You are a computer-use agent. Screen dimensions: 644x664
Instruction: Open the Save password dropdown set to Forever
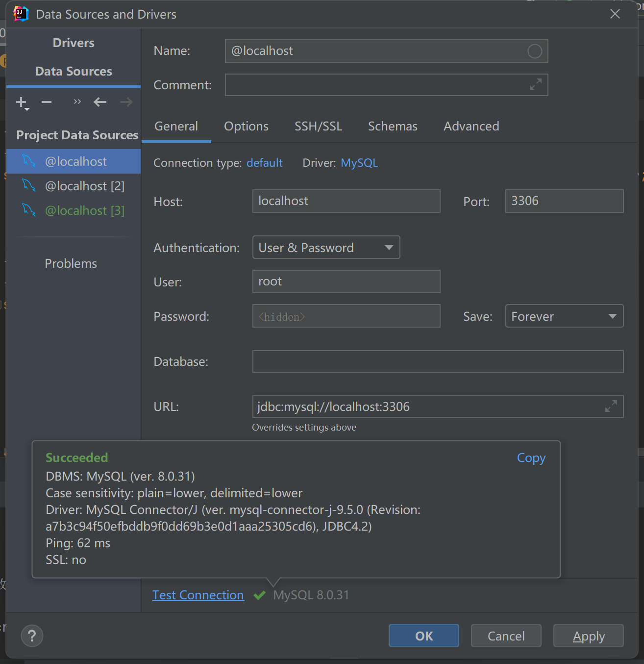tap(565, 316)
